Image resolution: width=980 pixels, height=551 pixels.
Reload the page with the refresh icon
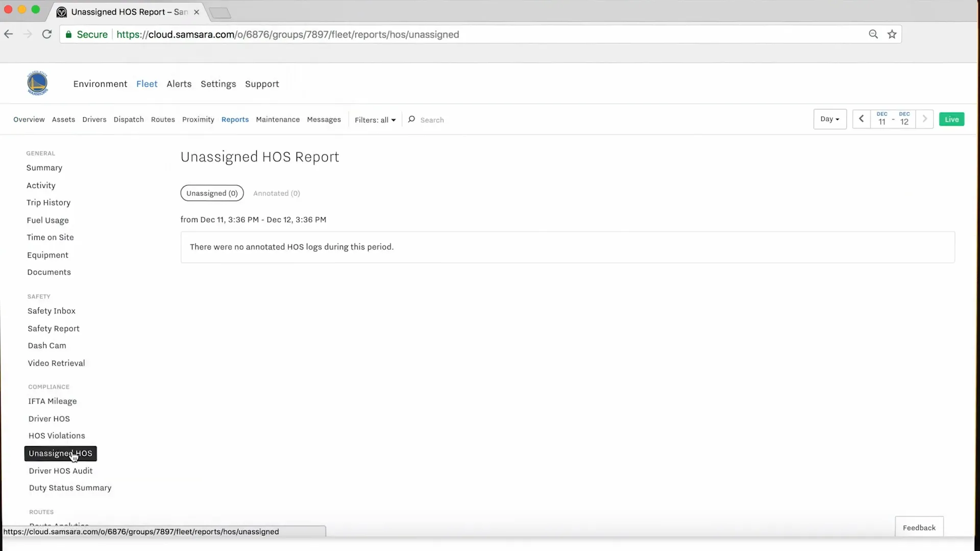46,34
